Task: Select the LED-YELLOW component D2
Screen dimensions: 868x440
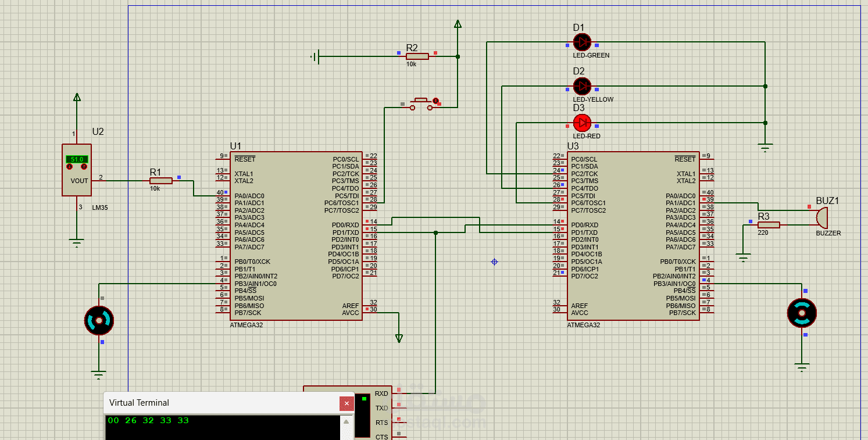Action: coord(582,86)
